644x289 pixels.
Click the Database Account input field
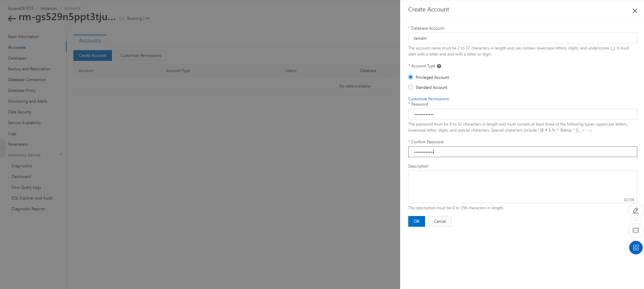522,38
